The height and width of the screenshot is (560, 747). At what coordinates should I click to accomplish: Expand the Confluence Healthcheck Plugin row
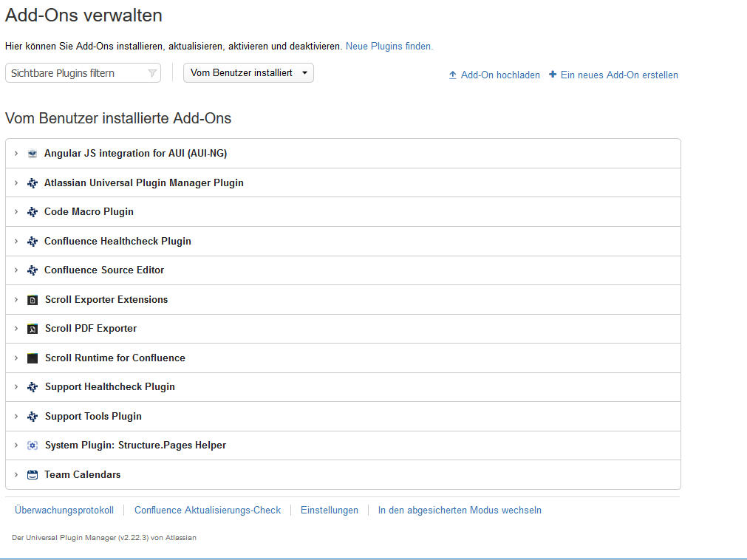pyautogui.click(x=16, y=242)
